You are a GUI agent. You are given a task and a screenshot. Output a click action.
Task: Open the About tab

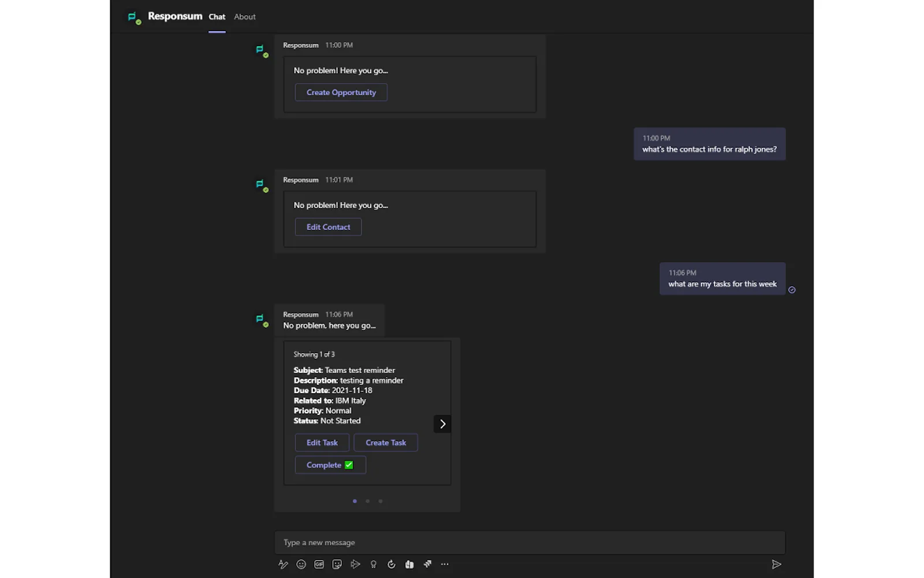(245, 17)
